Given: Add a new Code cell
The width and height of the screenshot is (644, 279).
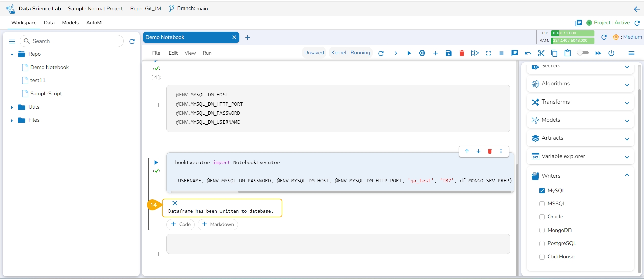Looking at the screenshot, I should [x=181, y=224].
